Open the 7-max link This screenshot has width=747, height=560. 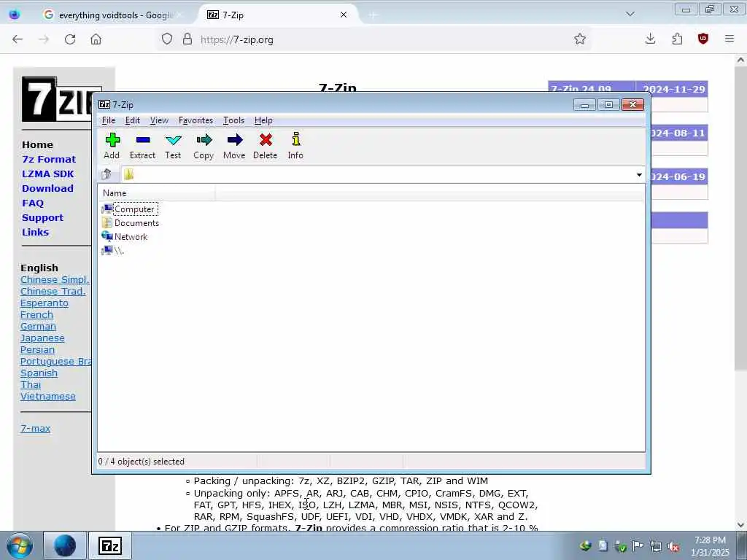[35, 429]
